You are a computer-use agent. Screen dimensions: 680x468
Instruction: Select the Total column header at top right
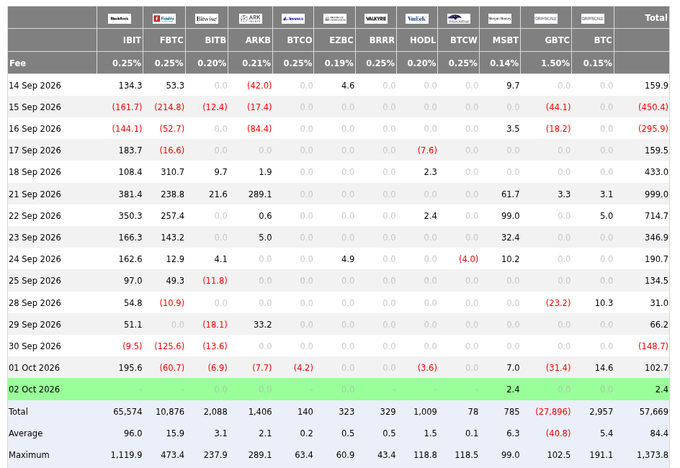[x=656, y=18]
